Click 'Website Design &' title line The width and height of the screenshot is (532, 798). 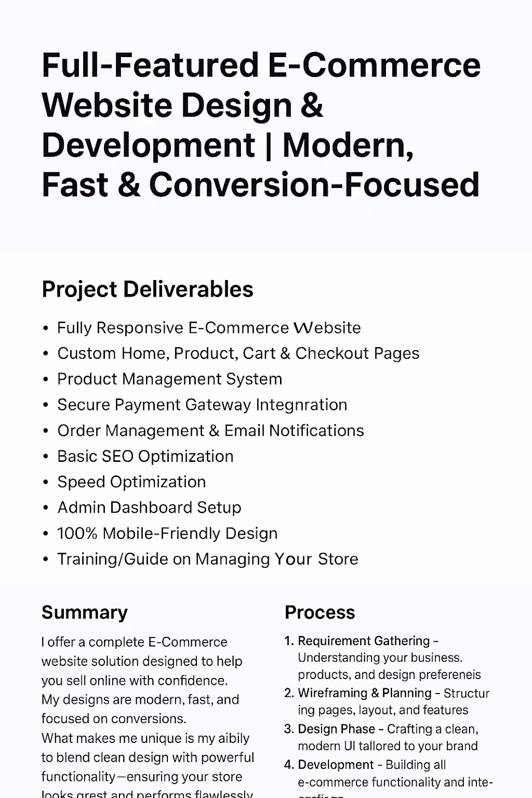[x=182, y=105]
